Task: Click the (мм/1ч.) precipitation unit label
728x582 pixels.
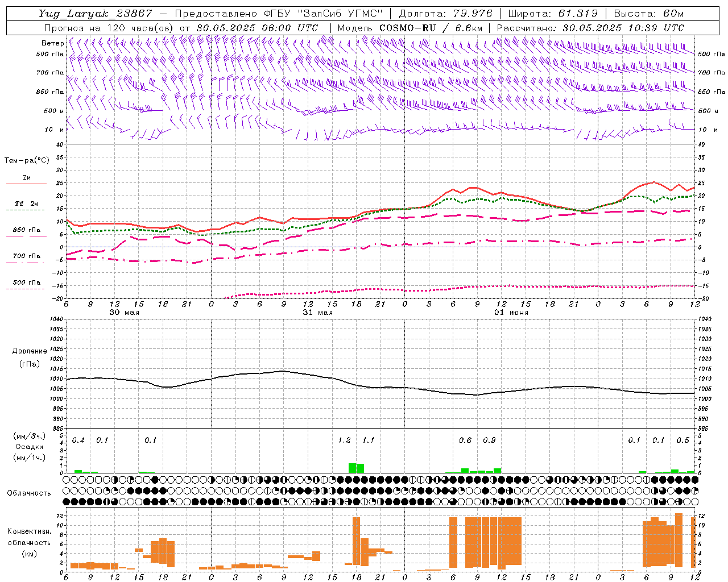Action: pos(29,457)
